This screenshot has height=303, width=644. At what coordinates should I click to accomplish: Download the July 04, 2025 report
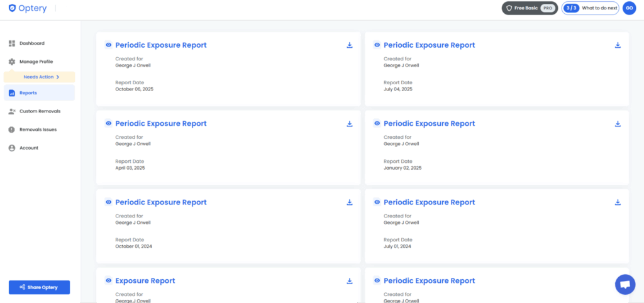point(618,45)
